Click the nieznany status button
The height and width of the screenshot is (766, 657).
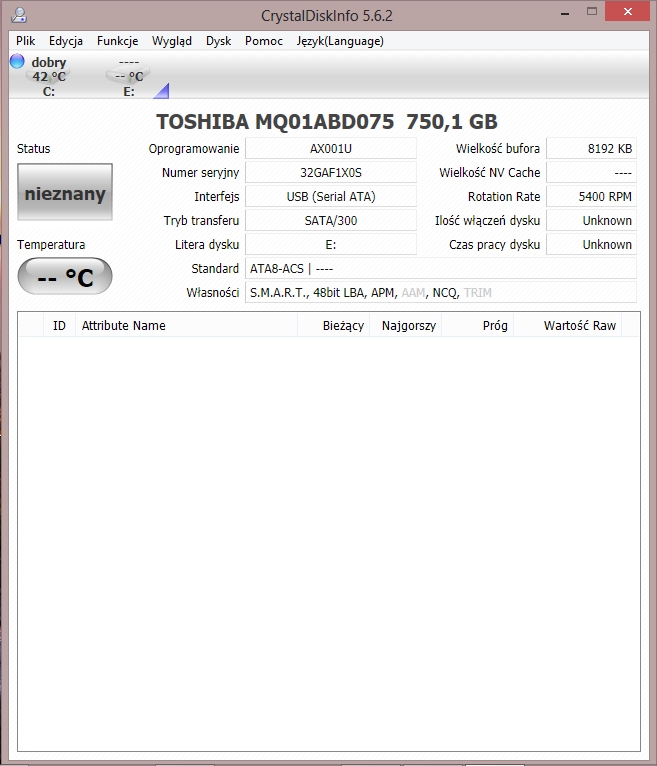[x=65, y=192]
